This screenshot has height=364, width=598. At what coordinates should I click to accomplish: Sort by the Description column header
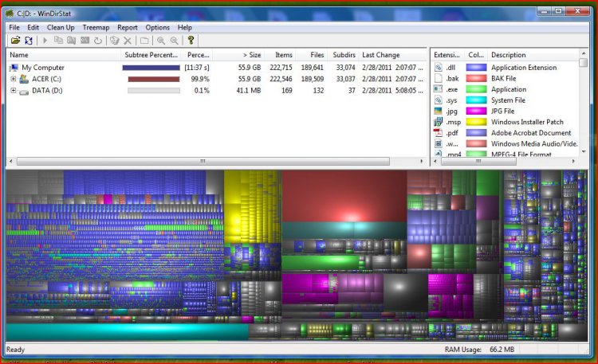tap(533, 55)
